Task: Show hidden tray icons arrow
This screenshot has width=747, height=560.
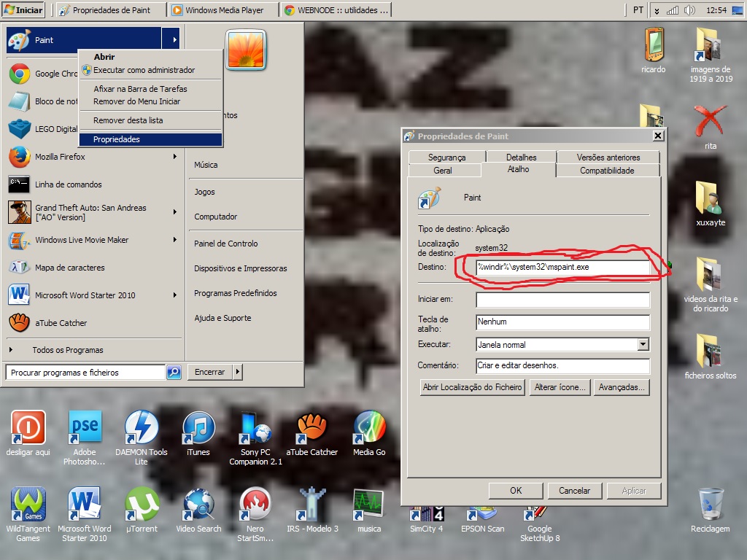Action: point(657,10)
